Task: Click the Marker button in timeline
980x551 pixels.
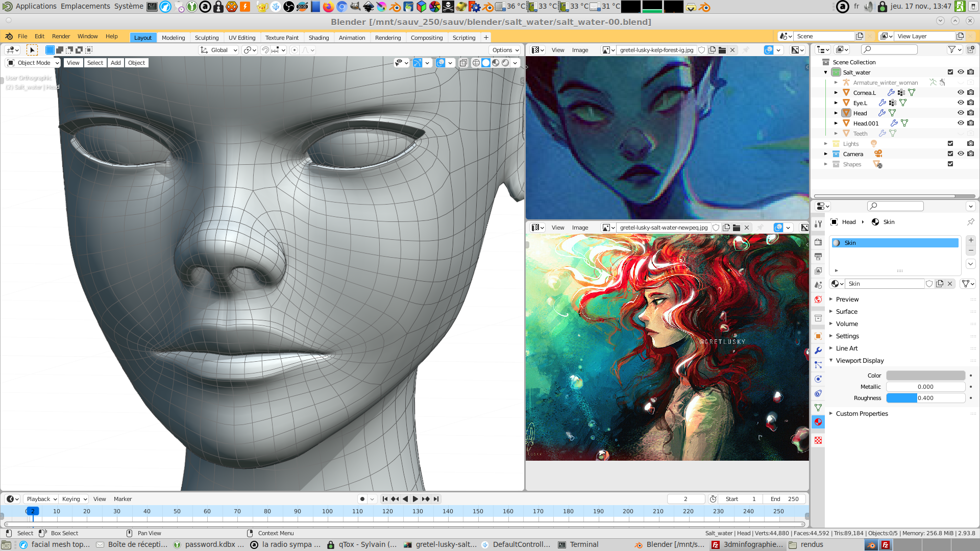Action: click(122, 499)
